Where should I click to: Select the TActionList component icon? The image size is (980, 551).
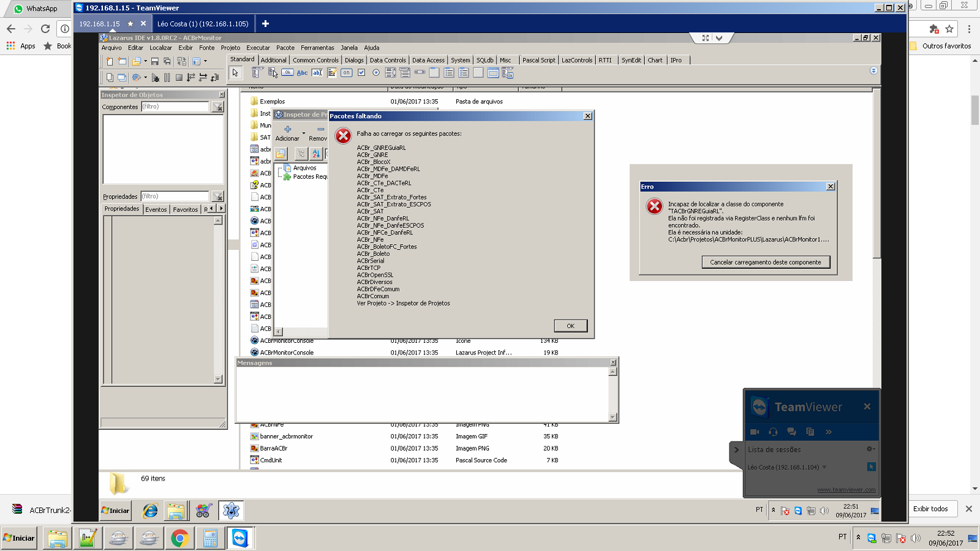[x=508, y=73]
